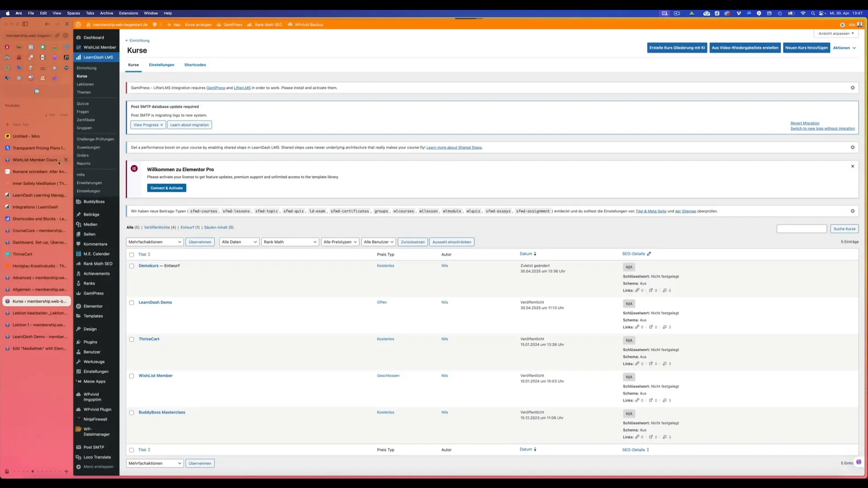This screenshot has height=488, width=868.
Task: Open Lektionen in LearnDash submenu
Action: tap(85, 84)
